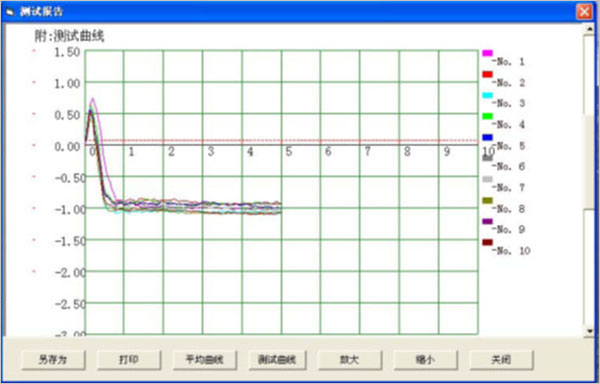Click the dark red No. 10 legend swatch
Screen dimensions: 600x384
[x=488, y=242]
